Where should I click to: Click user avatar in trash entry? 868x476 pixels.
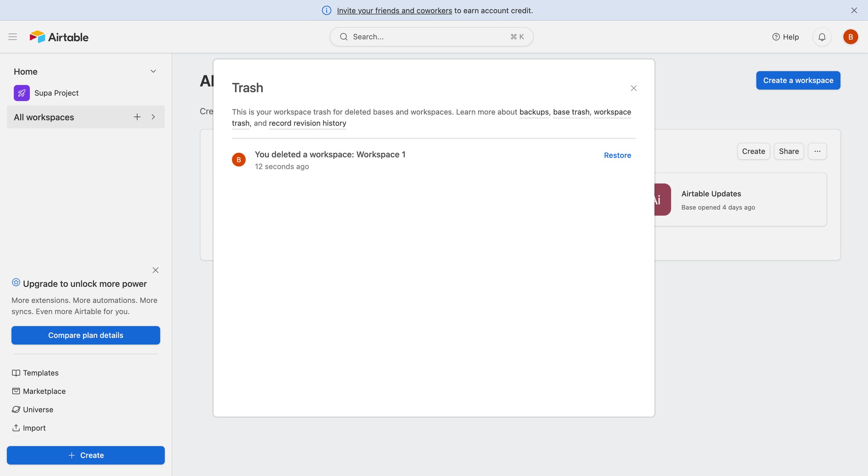pos(239,160)
